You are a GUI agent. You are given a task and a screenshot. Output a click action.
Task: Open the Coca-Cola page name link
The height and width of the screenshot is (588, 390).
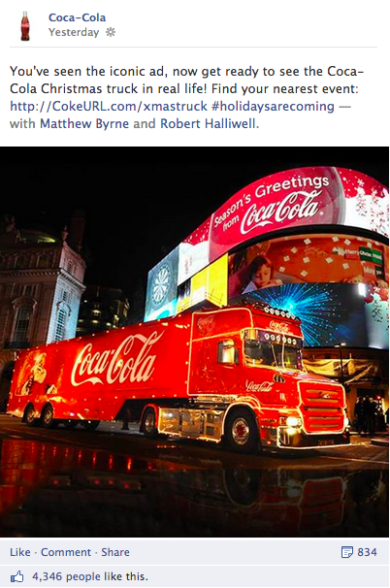78,17
